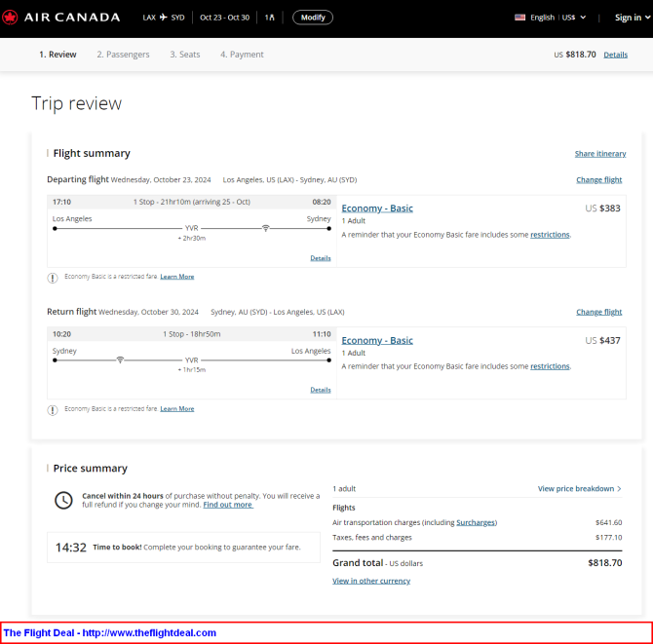Image resolution: width=653 pixels, height=644 pixels.
Task: Click the US $437 return fare price
Action: [x=602, y=340]
